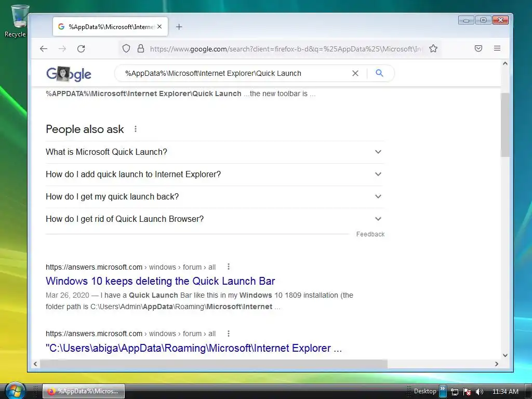Open the volume speaker tray icon

[480, 392]
